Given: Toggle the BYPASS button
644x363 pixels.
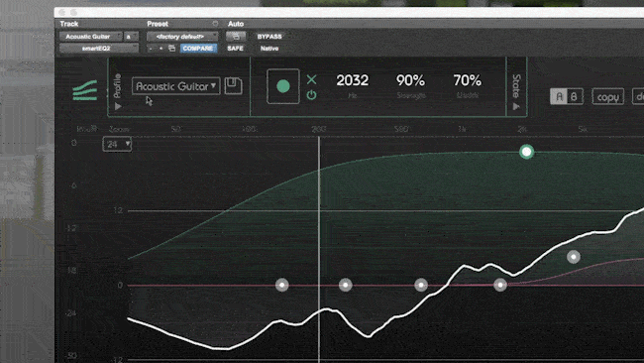Looking at the screenshot, I should click(x=269, y=37).
